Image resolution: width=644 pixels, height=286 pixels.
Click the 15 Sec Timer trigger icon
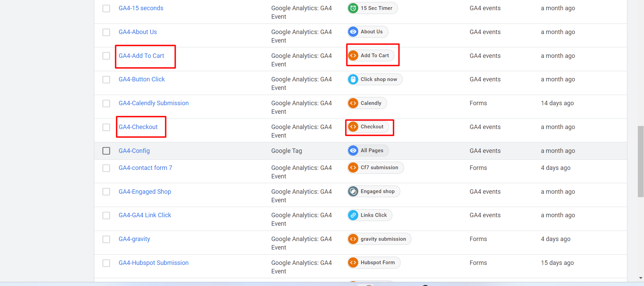pos(353,8)
